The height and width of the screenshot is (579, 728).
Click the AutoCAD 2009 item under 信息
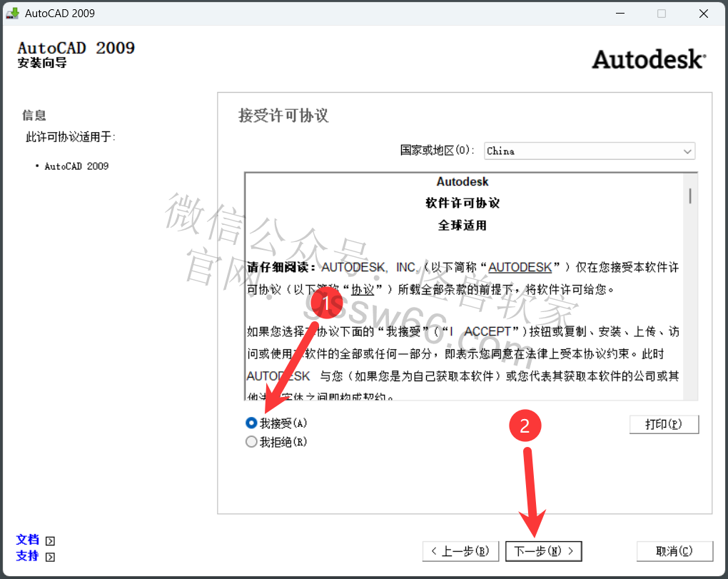(x=76, y=166)
